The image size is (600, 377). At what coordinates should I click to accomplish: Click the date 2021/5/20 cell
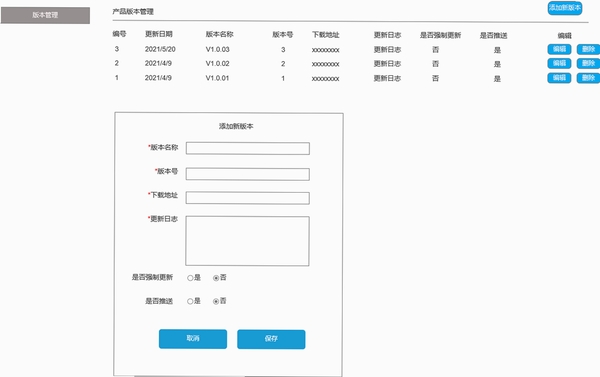click(x=160, y=49)
